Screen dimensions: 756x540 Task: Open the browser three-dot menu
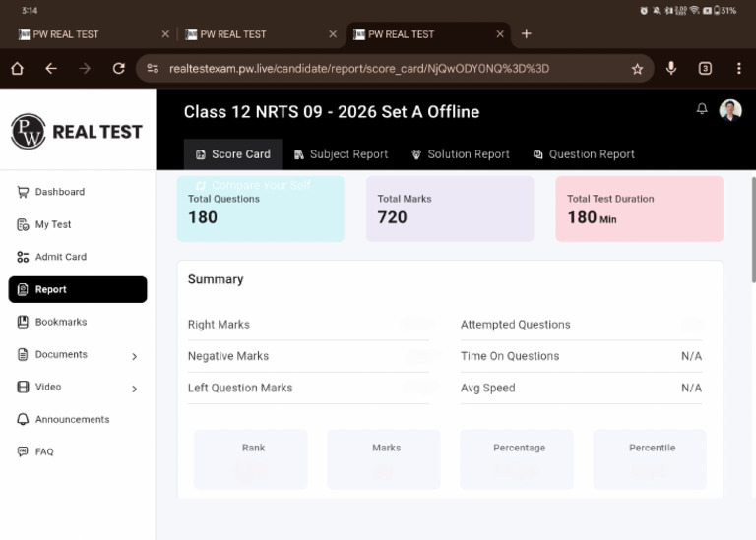click(x=738, y=69)
